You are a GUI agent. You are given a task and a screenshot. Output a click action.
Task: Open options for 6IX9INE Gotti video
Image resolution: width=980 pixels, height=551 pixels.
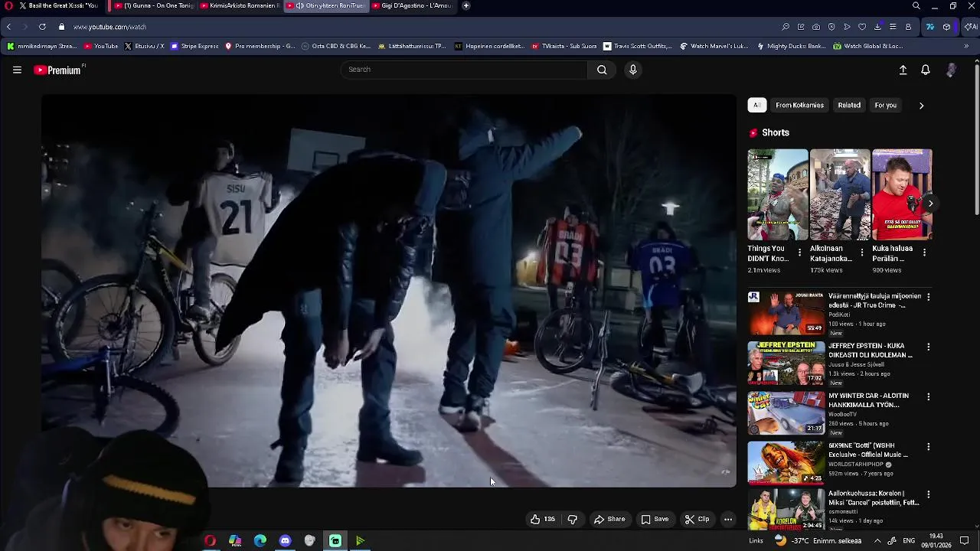(929, 446)
